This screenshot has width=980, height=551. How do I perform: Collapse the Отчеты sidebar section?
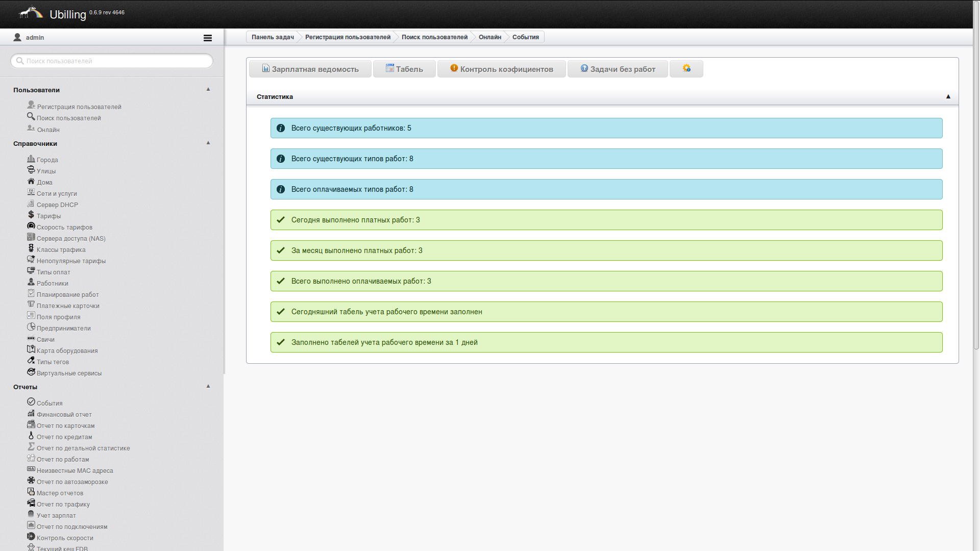click(208, 386)
